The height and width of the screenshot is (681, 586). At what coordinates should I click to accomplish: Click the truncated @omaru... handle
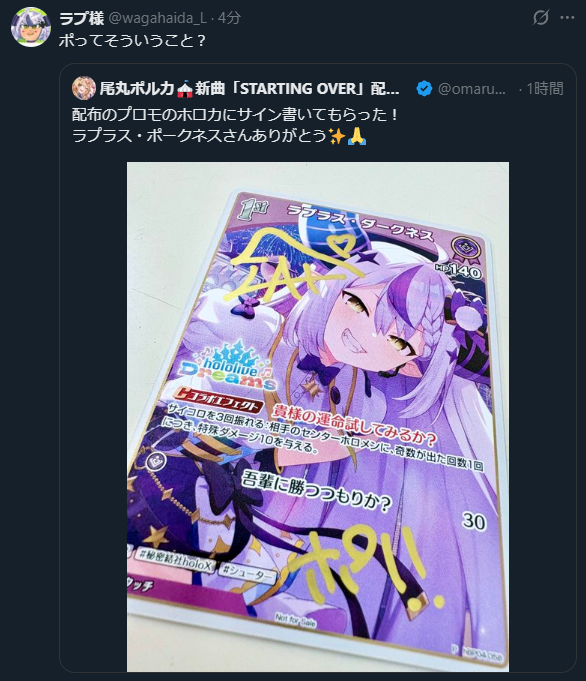(x=471, y=89)
